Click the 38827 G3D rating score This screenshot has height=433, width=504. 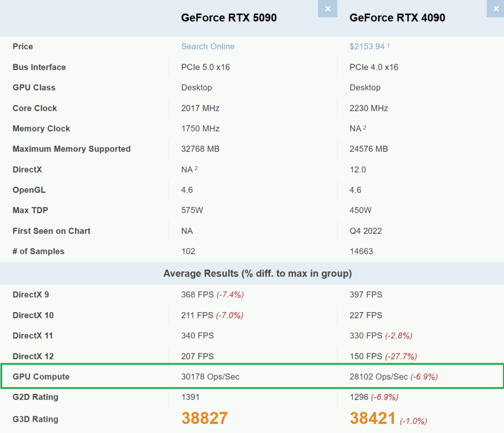204,418
